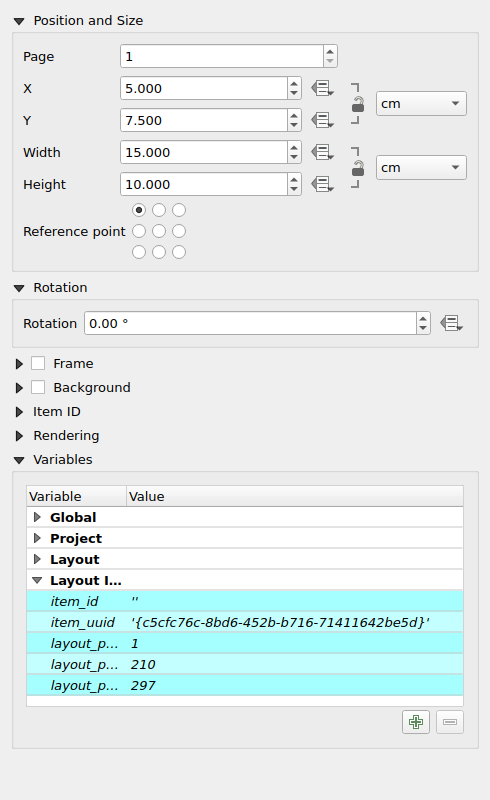Select top-left reference point
Screen dimensions: 490x800
click(x=139, y=210)
